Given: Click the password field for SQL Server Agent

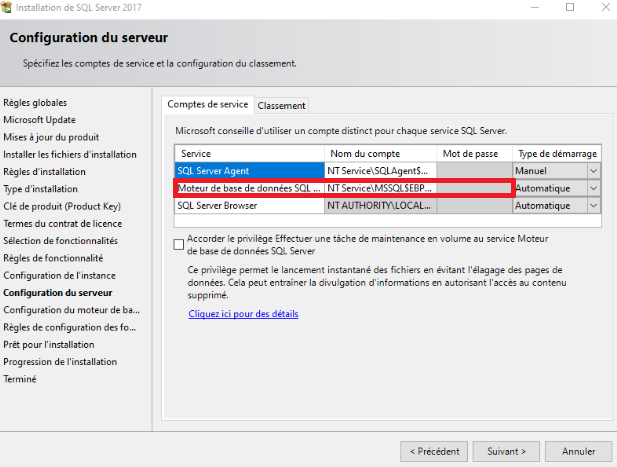Looking at the screenshot, I should tap(474, 171).
